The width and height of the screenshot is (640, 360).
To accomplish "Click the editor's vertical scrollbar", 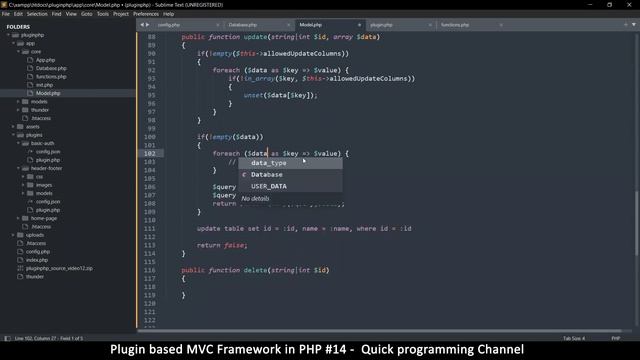I will (x=637, y=224).
